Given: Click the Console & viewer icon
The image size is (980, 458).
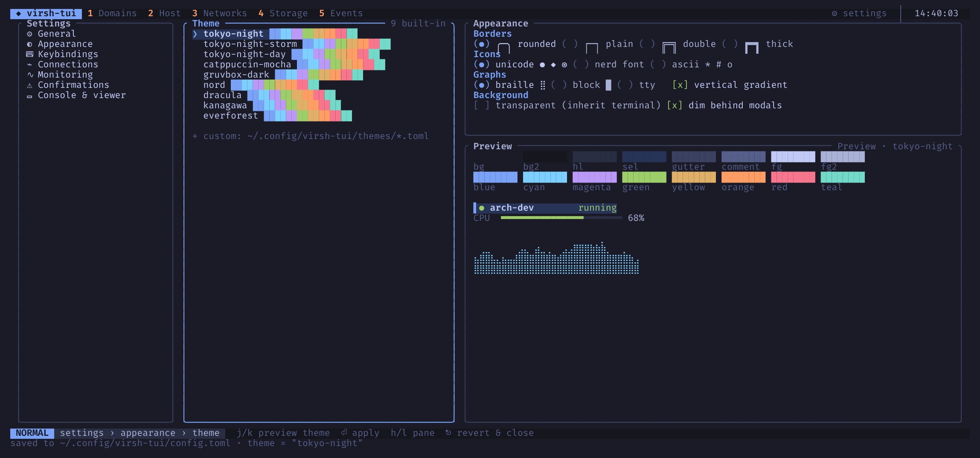Looking at the screenshot, I should point(29,96).
